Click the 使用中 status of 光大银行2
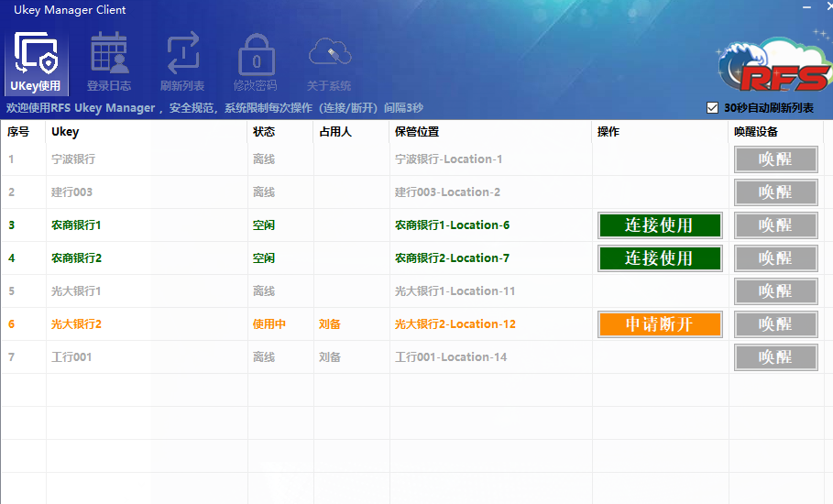Screen dimensions: 833x504 pos(269,324)
